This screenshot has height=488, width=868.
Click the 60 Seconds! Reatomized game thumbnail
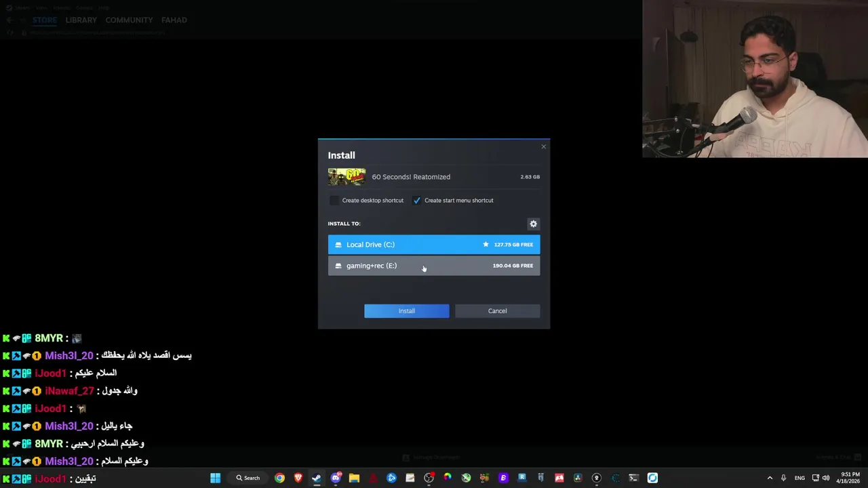[x=347, y=177]
